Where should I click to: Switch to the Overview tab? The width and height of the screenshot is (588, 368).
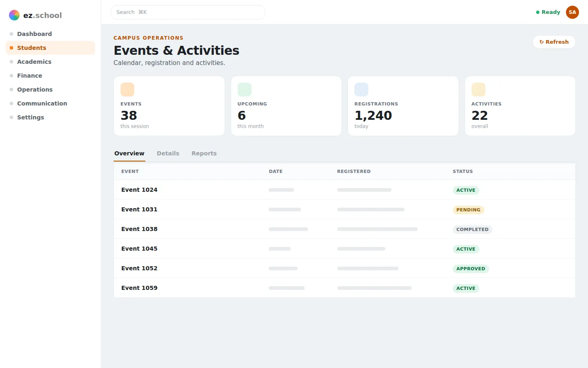coord(129,153)
